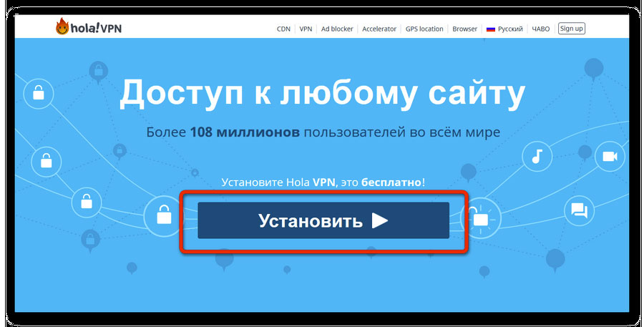Open the Accelerator page
Image resolution: width=644 pixels, height=327 pixels.
point(379,29)
